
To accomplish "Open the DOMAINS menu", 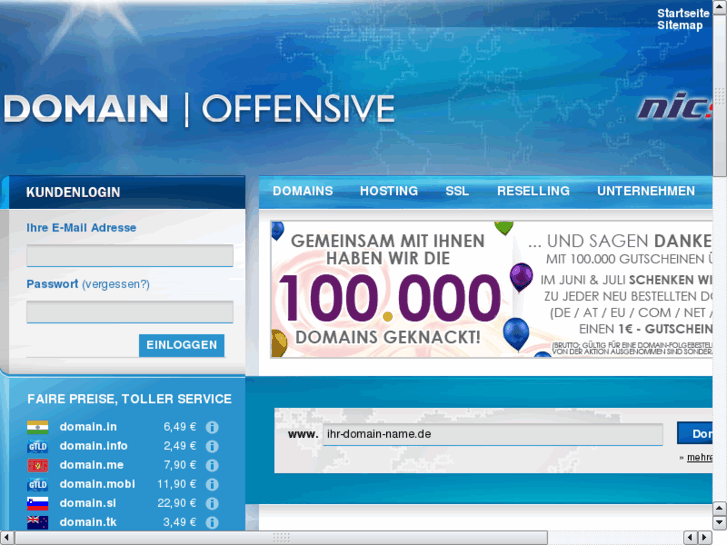I will (303, 191).
